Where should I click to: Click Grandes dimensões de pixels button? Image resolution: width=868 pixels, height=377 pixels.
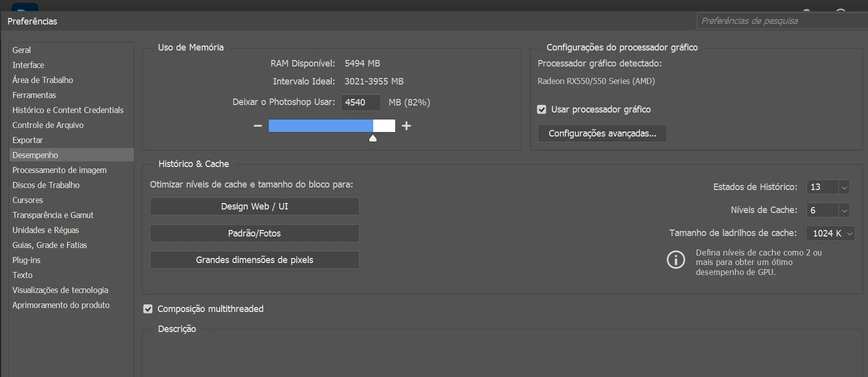pyautogui.click(x=255, y=260)
